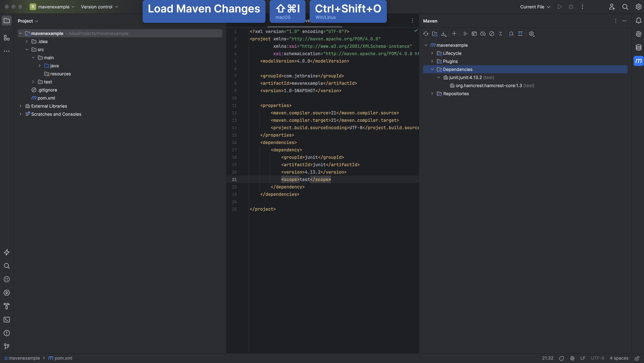644x363 pixels.
Task: Open the Build tool window hammer icon
Action: (7, 306)
